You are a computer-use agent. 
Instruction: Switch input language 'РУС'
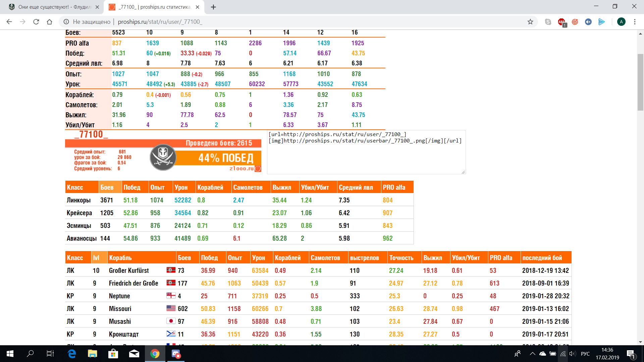point(585,354)
